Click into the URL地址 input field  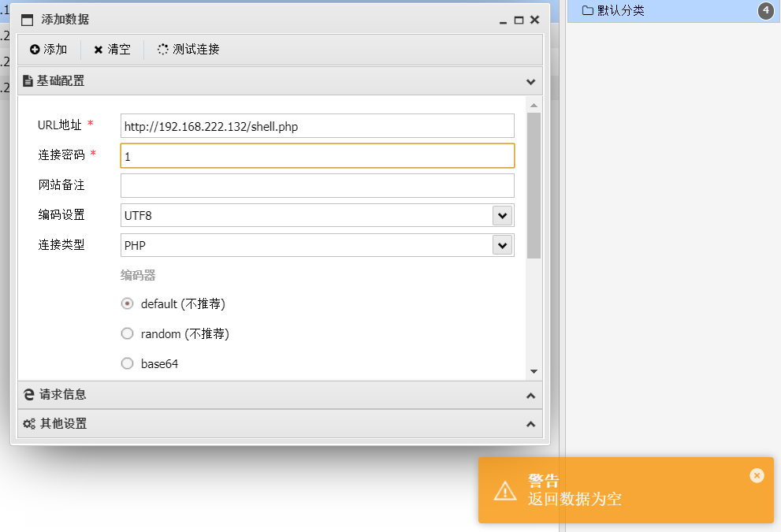coord(317,126)
